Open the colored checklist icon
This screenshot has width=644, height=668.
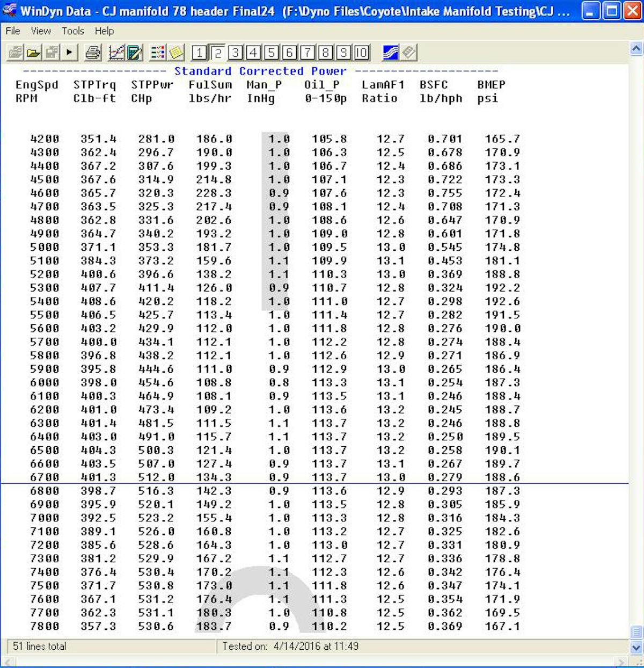158,52
